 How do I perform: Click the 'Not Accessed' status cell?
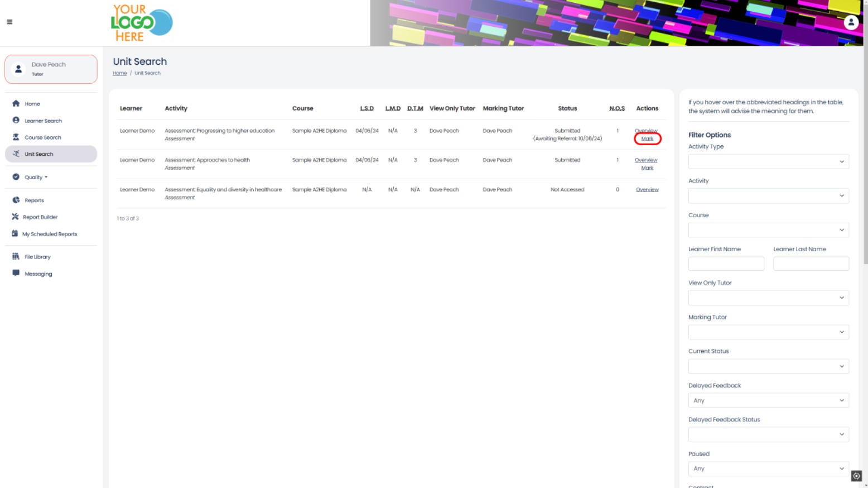point(567,189)
